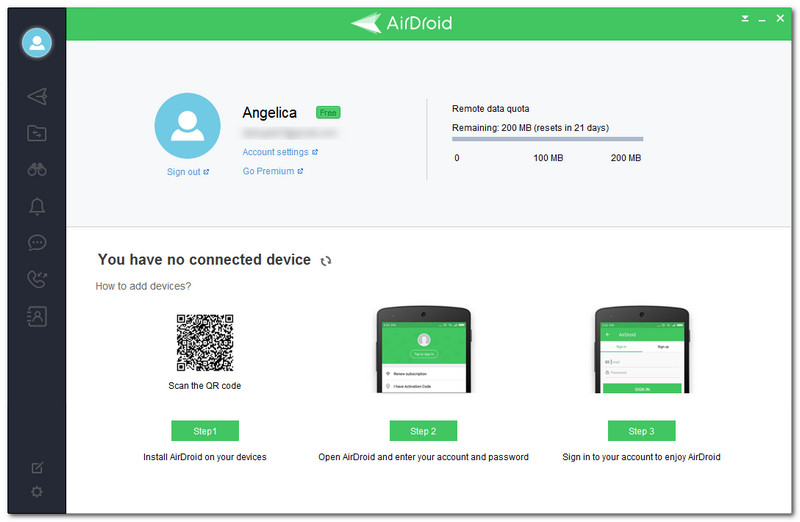Click the Step 2 phone screenshot
The height and width of the screenshot is (522, 800).
[423, 350]
